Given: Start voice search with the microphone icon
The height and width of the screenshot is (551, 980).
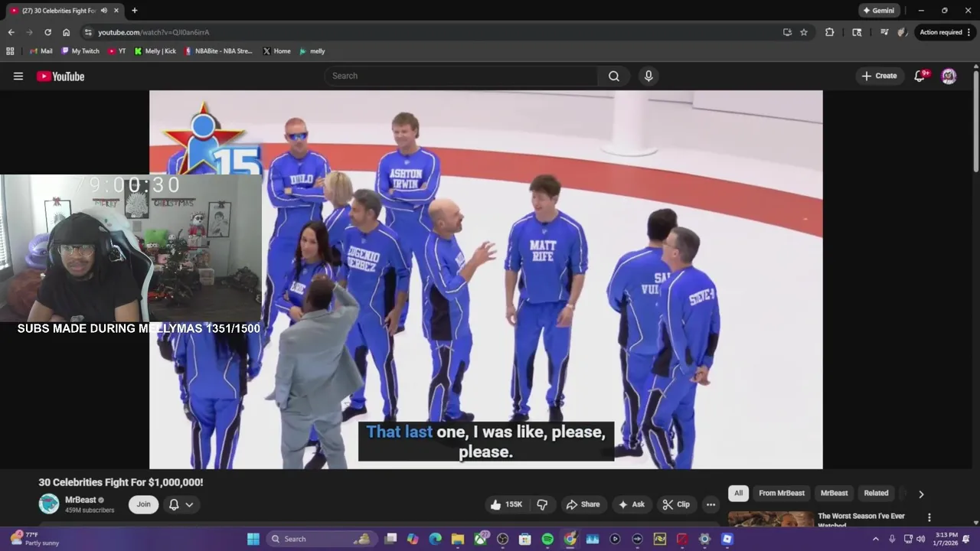Looking at the screenshot, I should tap(648, 76).
